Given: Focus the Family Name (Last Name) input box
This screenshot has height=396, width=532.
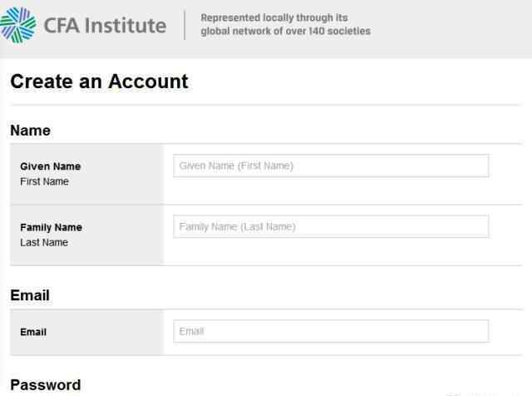Looking at the screenshot, I should (x=331, y=226).
